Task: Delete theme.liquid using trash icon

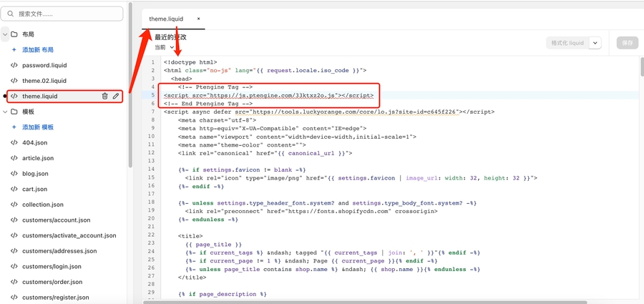Action: [104, 96]
